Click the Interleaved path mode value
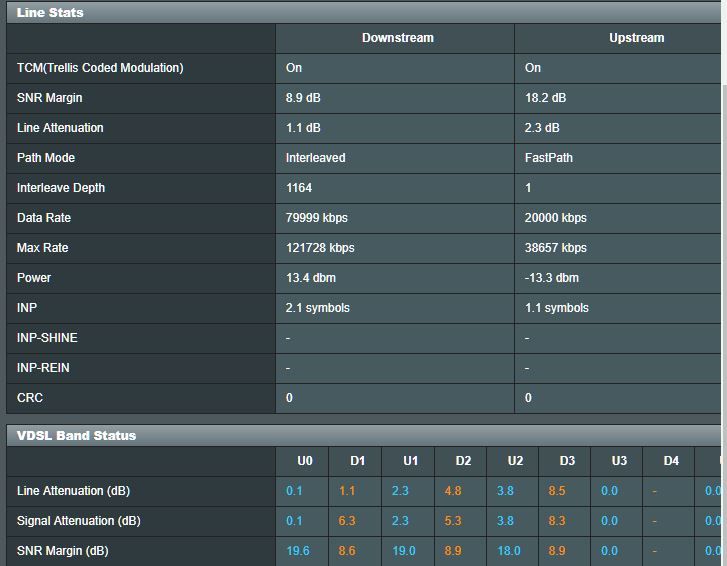Image resolution: width=727 pixels, height=566 pixels. (315, 158)
